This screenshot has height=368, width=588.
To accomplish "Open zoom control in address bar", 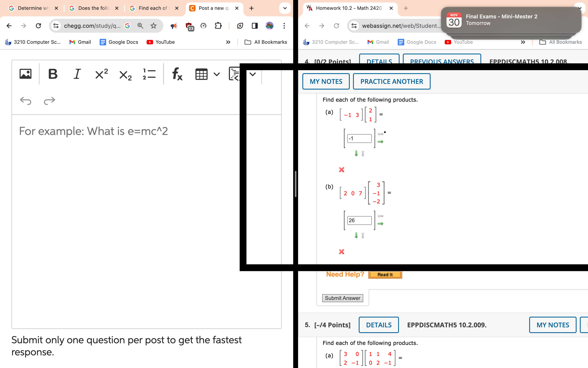I will click(140, 26).
